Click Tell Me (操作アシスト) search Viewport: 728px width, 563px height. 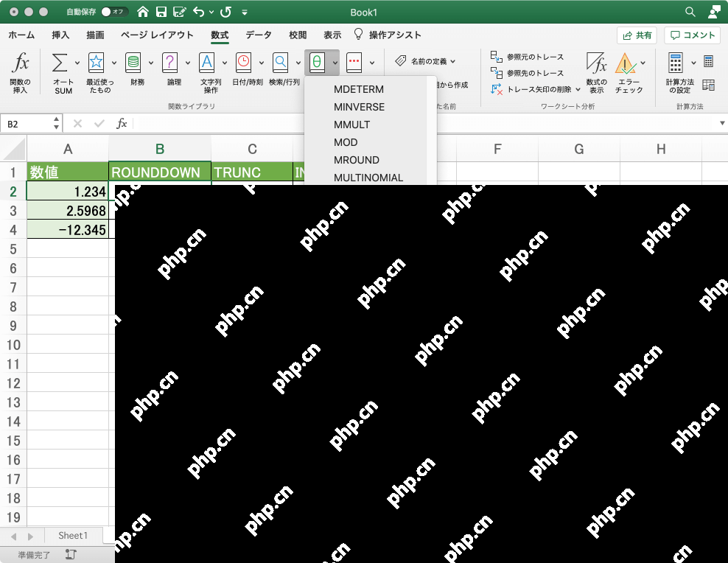(388, 35)
